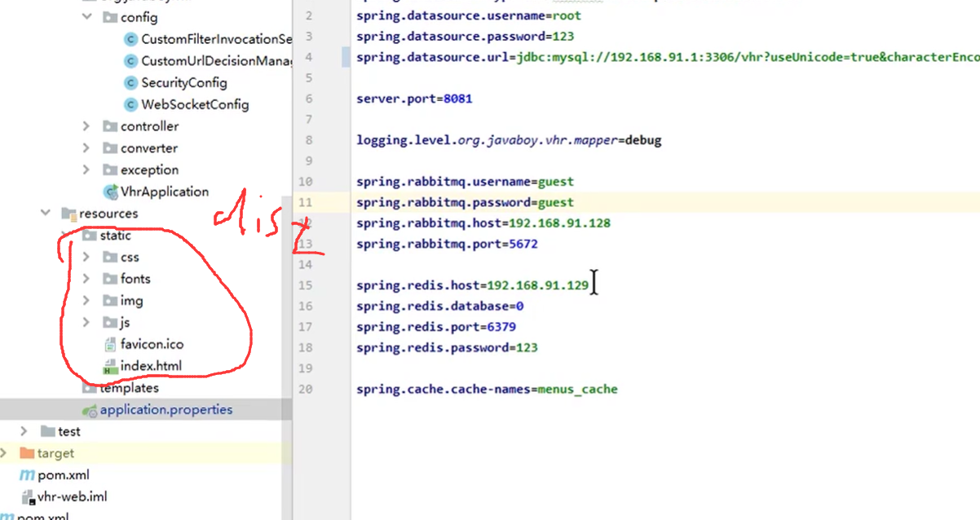Screen dimensions: 980x520
Task: Click server.port=8081 line
Action: [414, 99]
